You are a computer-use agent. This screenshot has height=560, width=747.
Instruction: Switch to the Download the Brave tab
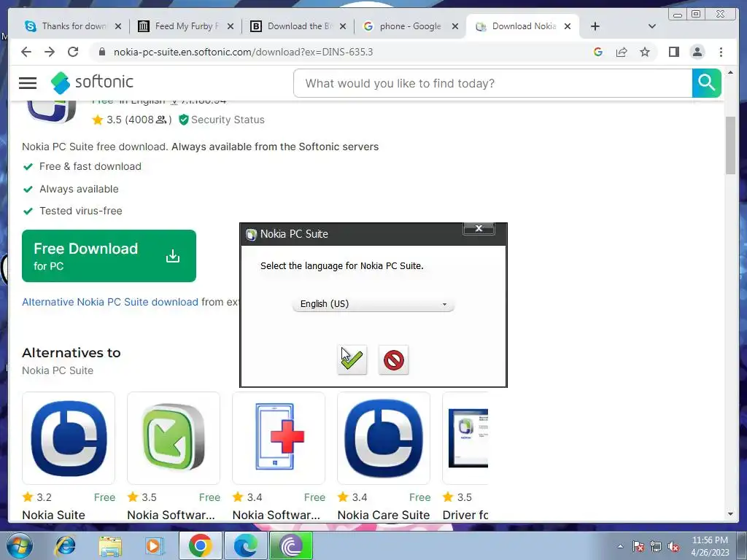pos(298,26)
